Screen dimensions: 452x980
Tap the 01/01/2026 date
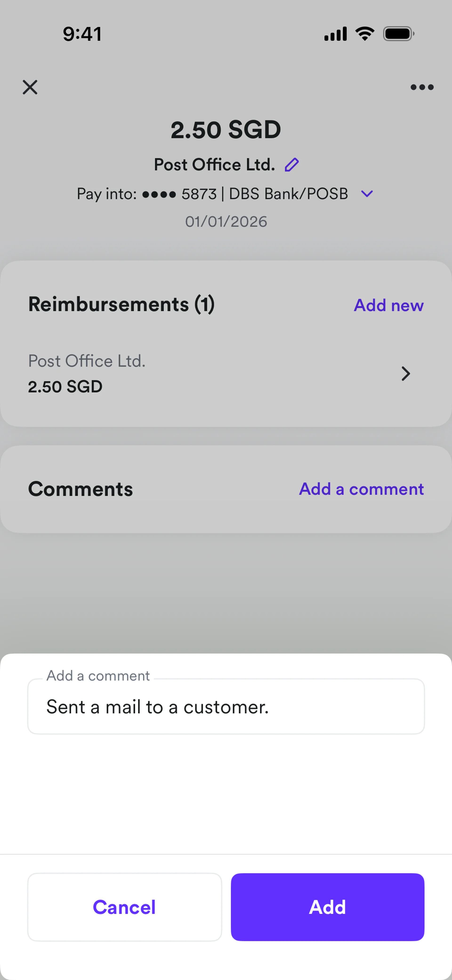pos(226,221)
